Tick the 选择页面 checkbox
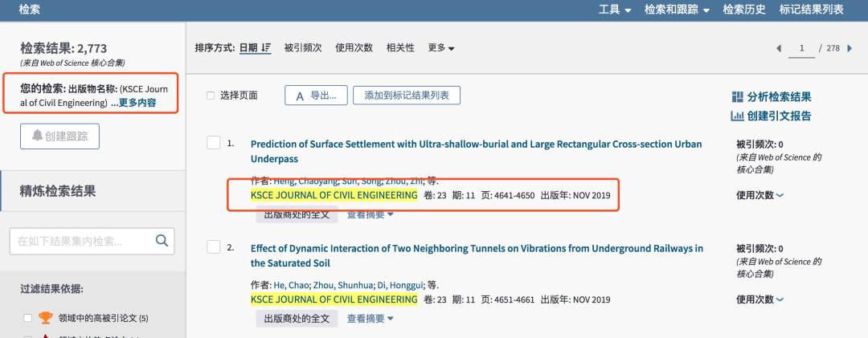Screen dimensions: 868x338 click(211, 96)
